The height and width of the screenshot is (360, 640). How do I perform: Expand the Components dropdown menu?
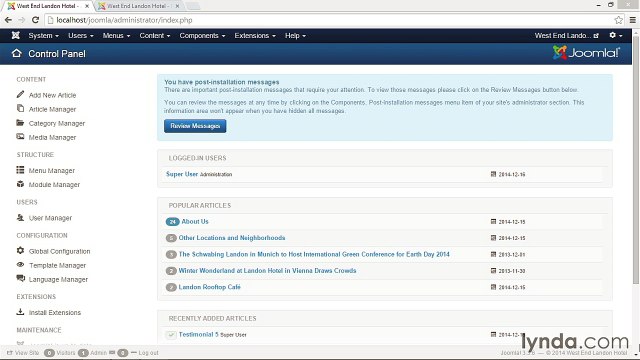pos(202,36)
